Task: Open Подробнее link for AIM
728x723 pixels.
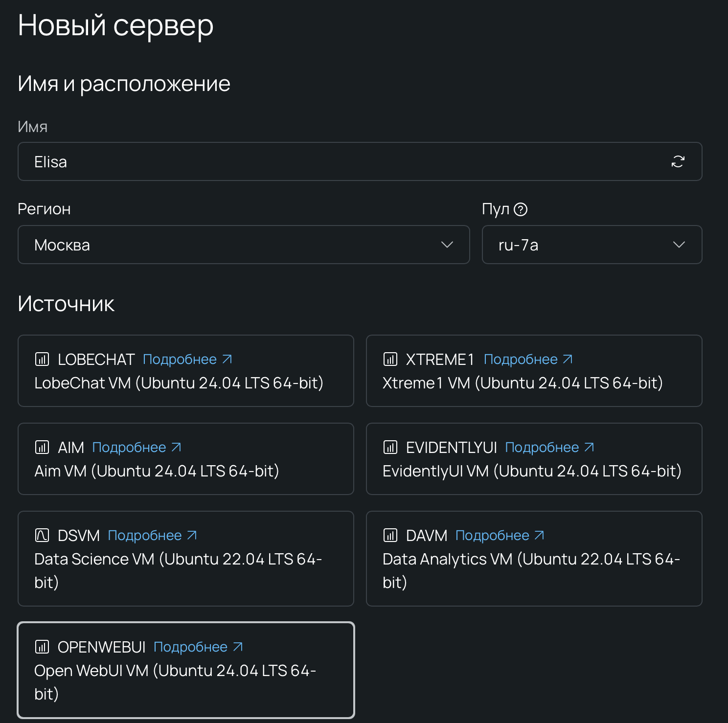Action: [136, 448]
